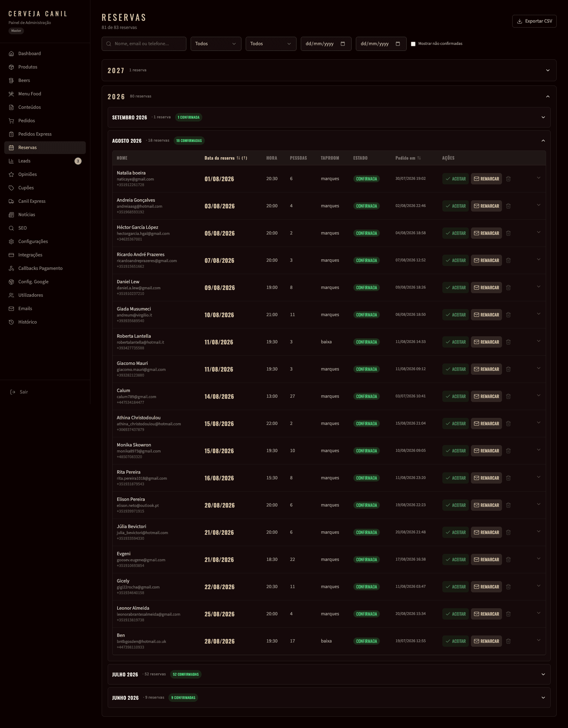Expand details of Natalia boeira row
The image size is (568, 728).
point(539,178)
